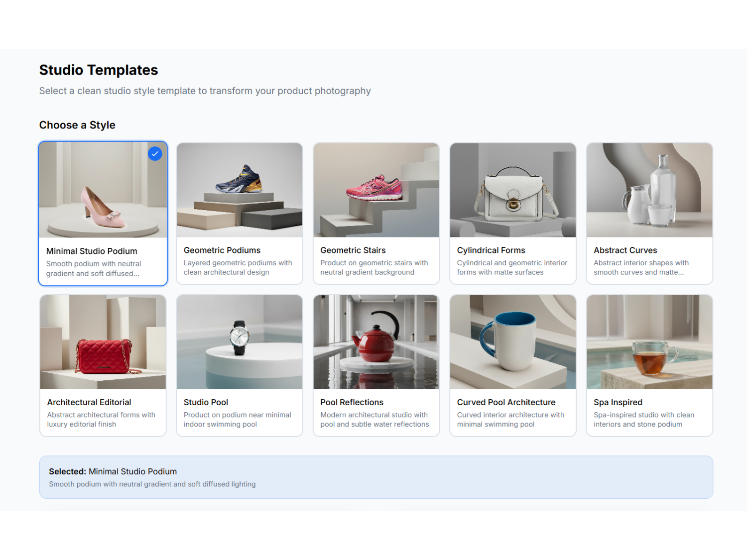Click the Geometric Podiums title text

coord(222,250)
